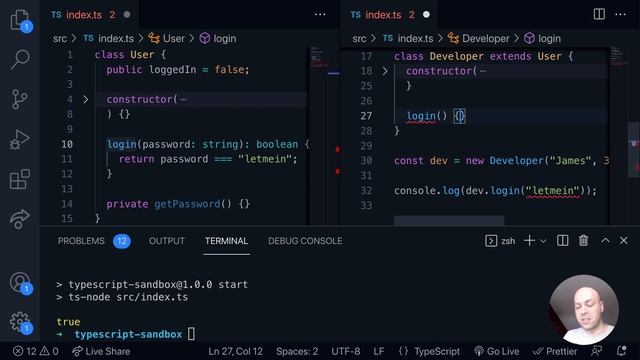
Task: Open the Extensions view
Action: (x=20, y=179)
